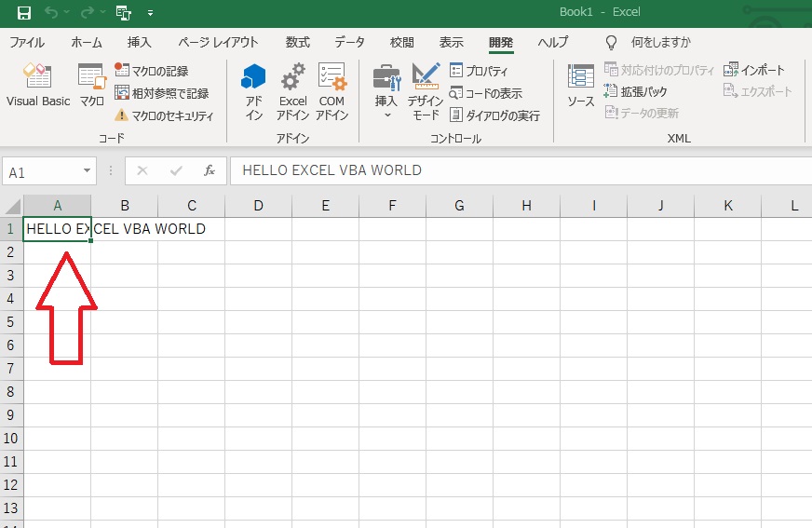Click データの更新

[642, 113]
